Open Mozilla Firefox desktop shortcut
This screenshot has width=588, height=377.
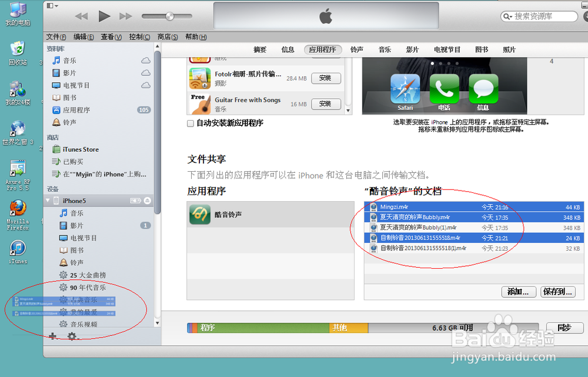[18, 215]
